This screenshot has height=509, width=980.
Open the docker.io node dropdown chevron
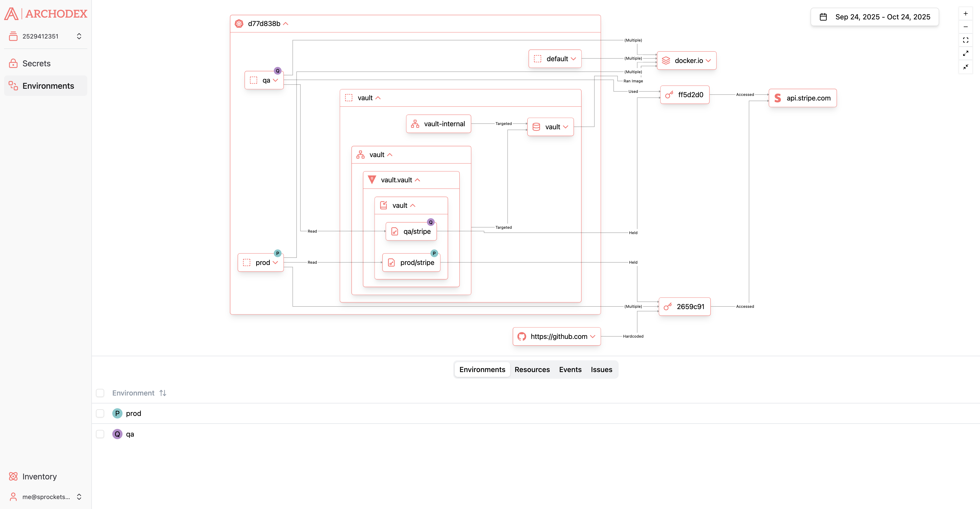[708, 60]
